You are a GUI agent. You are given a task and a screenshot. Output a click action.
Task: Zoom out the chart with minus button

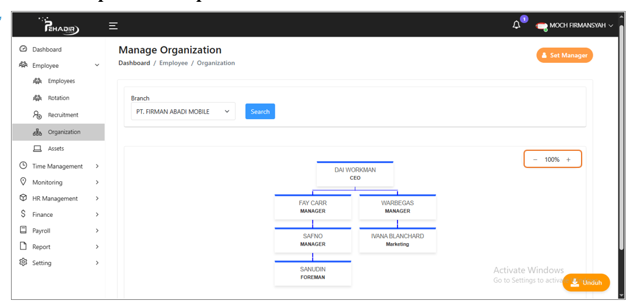535,159
